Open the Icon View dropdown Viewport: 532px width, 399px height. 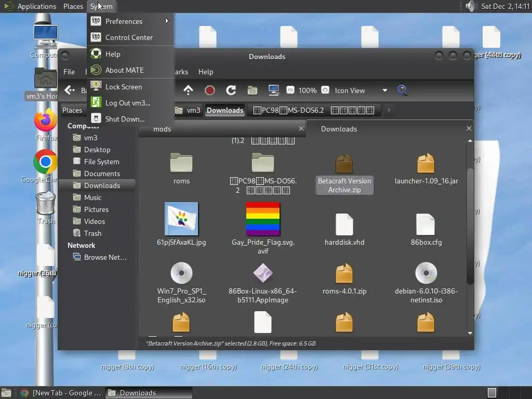[361, 90]
